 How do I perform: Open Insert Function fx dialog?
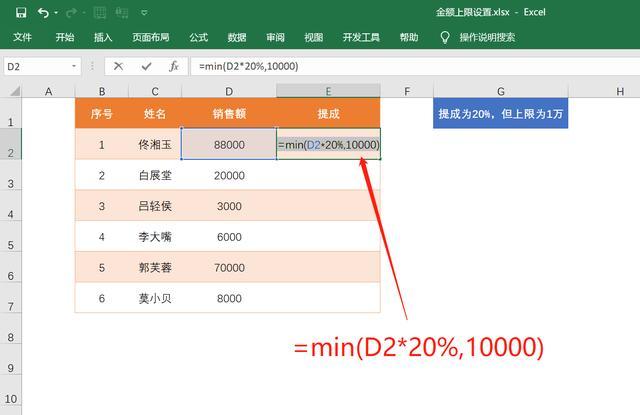(173, 66)
